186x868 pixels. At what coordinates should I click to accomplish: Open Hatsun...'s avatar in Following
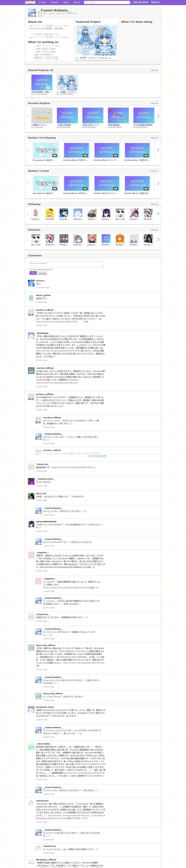tap(134, 213)
